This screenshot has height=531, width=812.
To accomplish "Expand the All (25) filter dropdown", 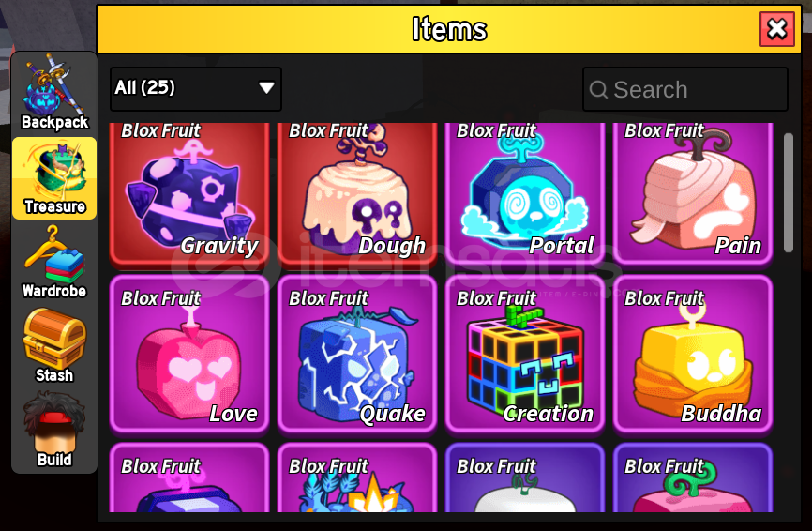I will point(196,88).
